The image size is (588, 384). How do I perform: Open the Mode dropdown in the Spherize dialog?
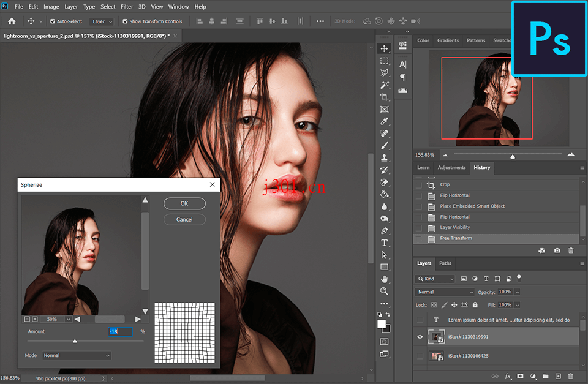click(x=77, y=355)
